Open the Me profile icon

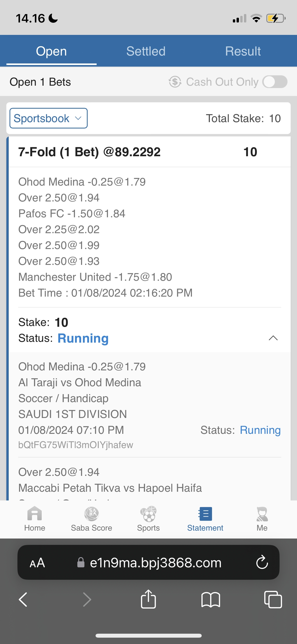pos(262,514)
